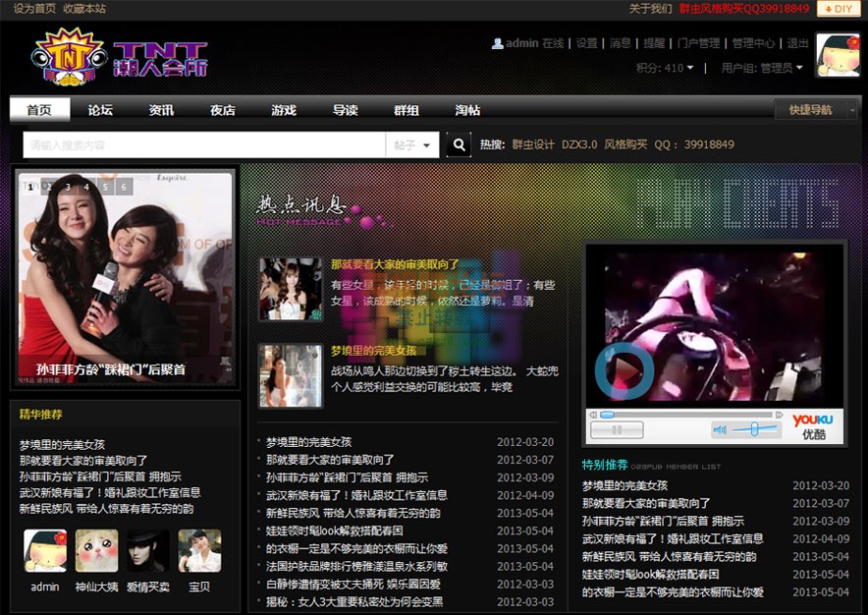The image size is (868, 615).
Task: Select slide 3 in the image carousel
Action: coord(68,186)
